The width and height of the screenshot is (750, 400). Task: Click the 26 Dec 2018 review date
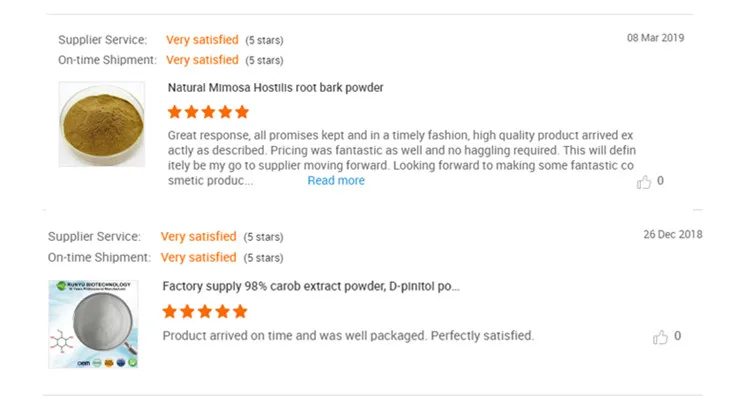pos(672,235)
